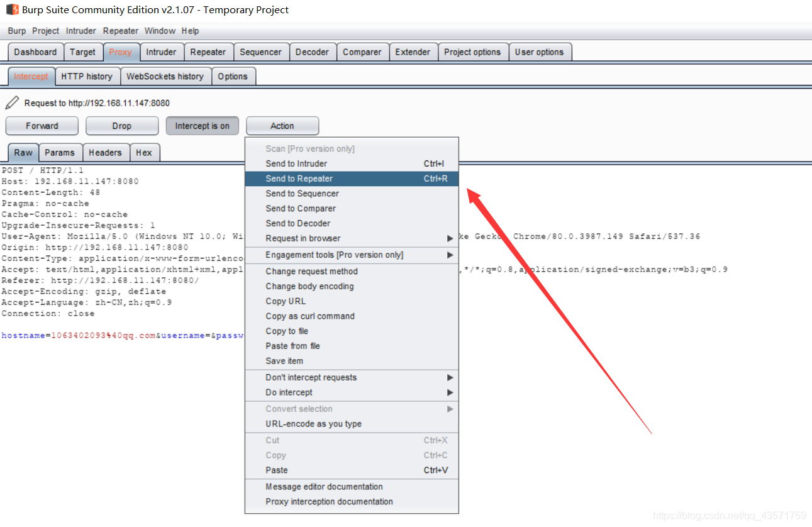This screenshot has width=812, height=527.
Task: Open the User options tab
Action: [x=540, y=52]
